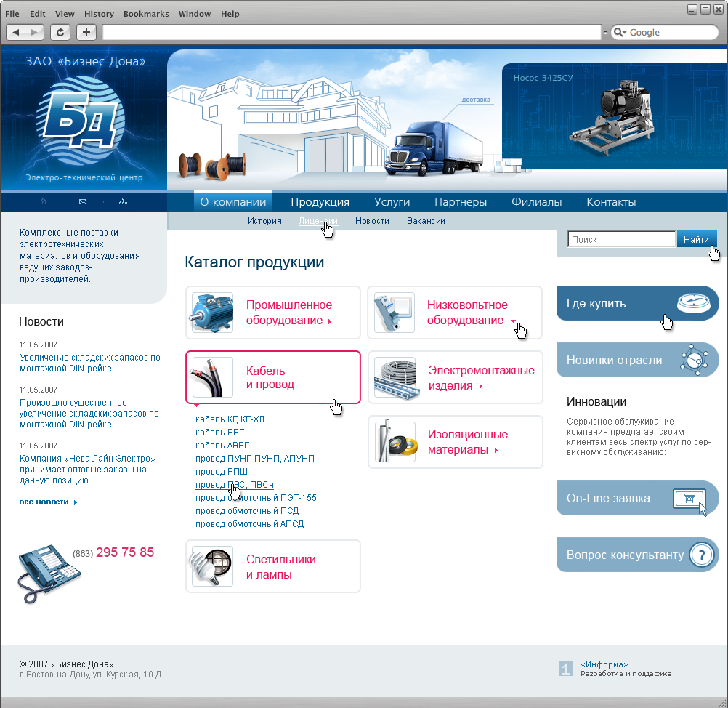Click the telephone icon beside the phone number
Viewport: 728px width, 708px height.
pos(48,574)
